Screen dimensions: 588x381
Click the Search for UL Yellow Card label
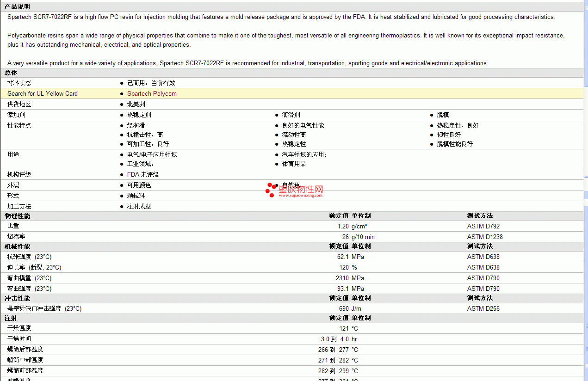click(43, 93)
